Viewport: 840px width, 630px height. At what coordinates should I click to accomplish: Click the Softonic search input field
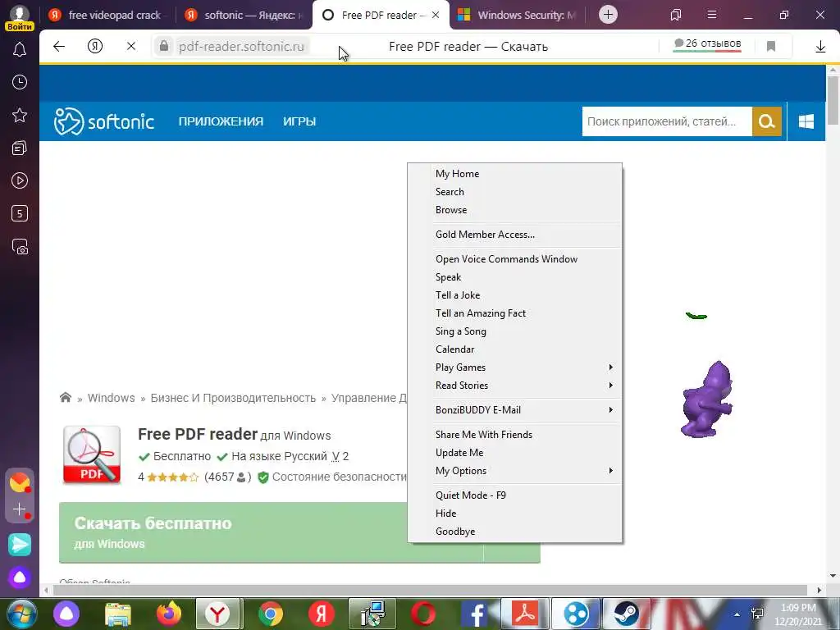click(667, 121)
